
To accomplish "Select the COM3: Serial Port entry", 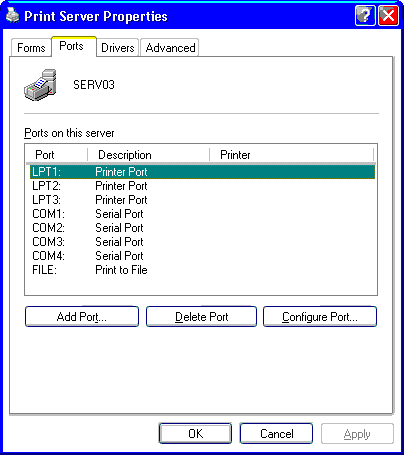I will [x=202, y=242].
